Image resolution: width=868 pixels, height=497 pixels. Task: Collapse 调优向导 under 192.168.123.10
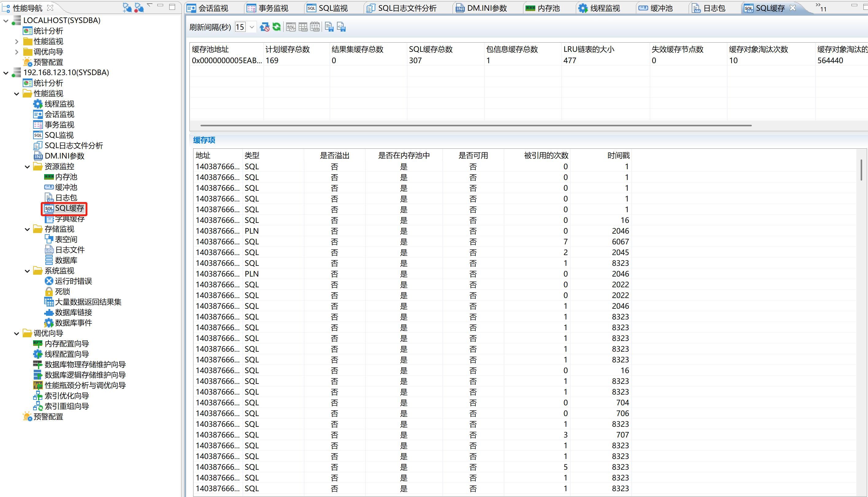tap(17, 334)
